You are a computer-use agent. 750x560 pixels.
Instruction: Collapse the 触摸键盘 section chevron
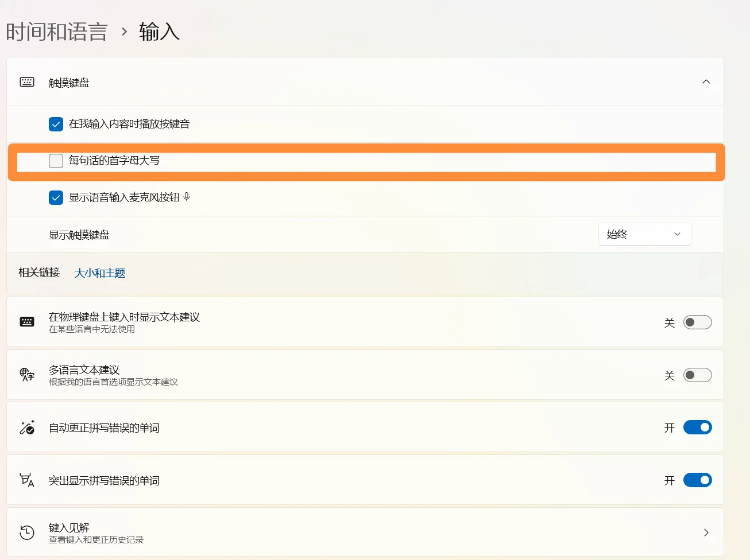(706, 81)
